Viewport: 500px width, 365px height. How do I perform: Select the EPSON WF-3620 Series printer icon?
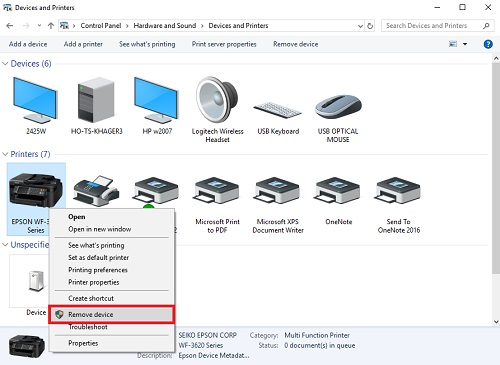click(36, 190)
